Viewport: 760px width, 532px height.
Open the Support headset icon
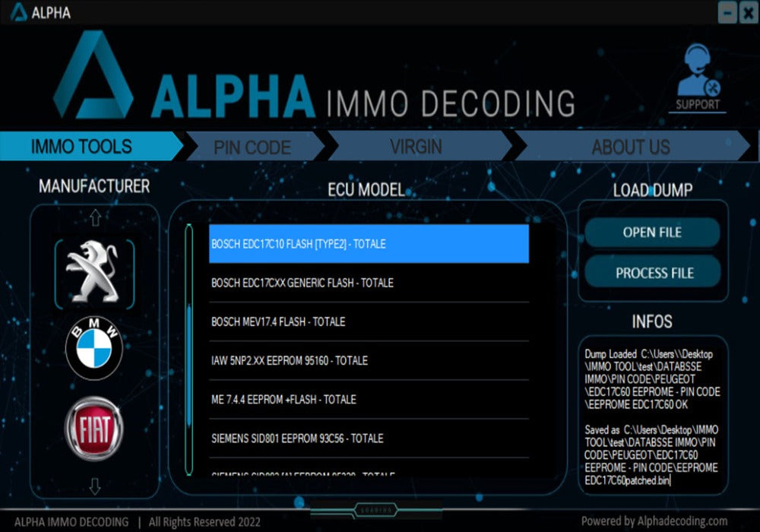[x=698, y=70]
